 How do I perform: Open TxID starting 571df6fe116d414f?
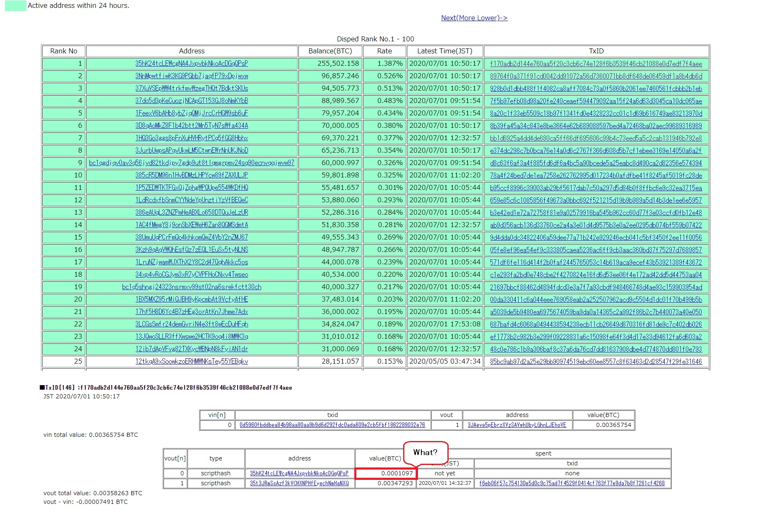tap(596, 262)
